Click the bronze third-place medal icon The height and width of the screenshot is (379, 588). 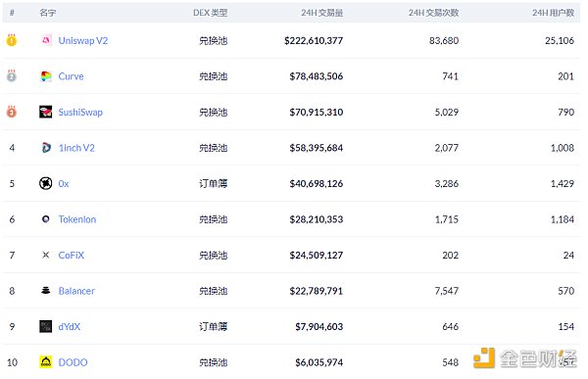click(x=12, y=112)
